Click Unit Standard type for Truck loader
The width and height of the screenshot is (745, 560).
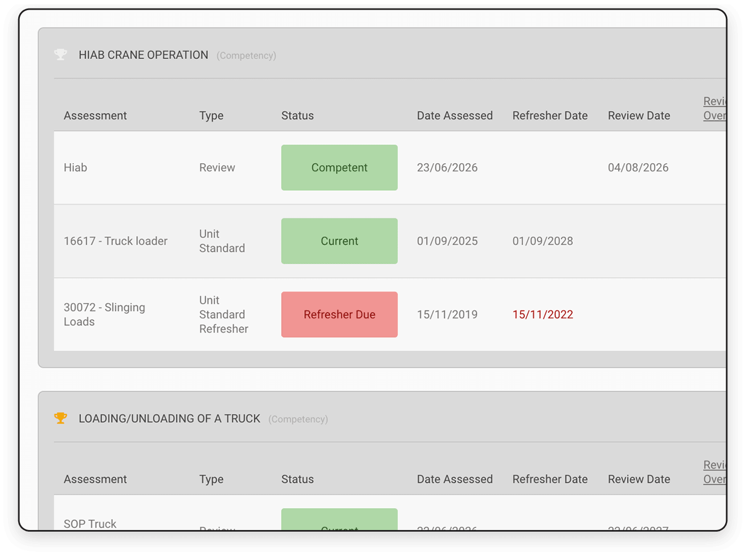[222, 241]
